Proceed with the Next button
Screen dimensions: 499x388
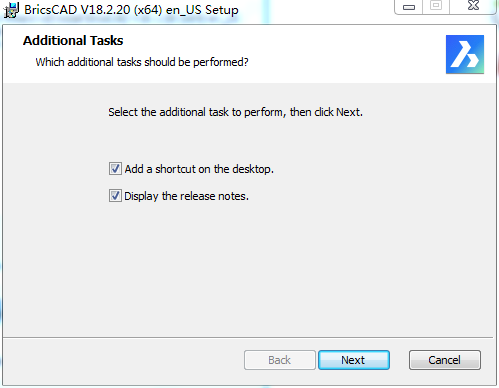coord(354,360)
